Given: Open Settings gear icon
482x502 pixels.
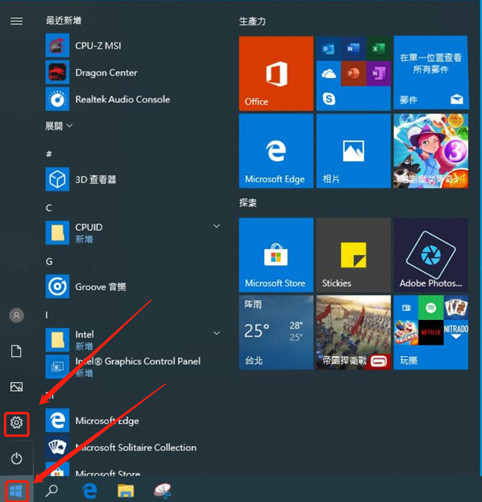Looking at the screenshot, I should point(16,423).
